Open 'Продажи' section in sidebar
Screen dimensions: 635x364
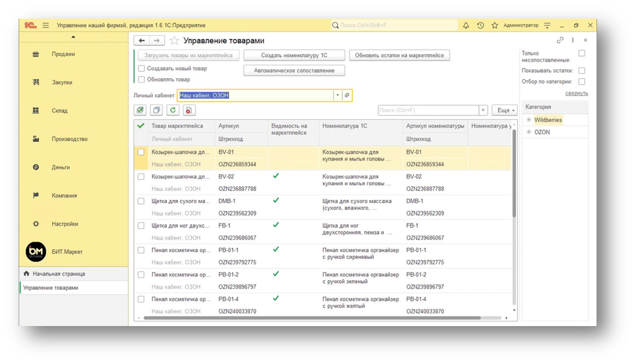[63, 54]
